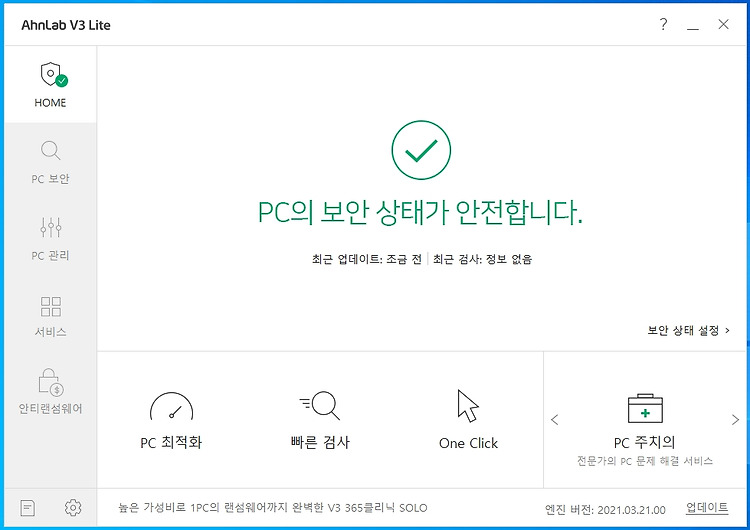Close the AhnLab V3 Lite window
Viewport: 750px width, 530px height.
coord(723,24)
